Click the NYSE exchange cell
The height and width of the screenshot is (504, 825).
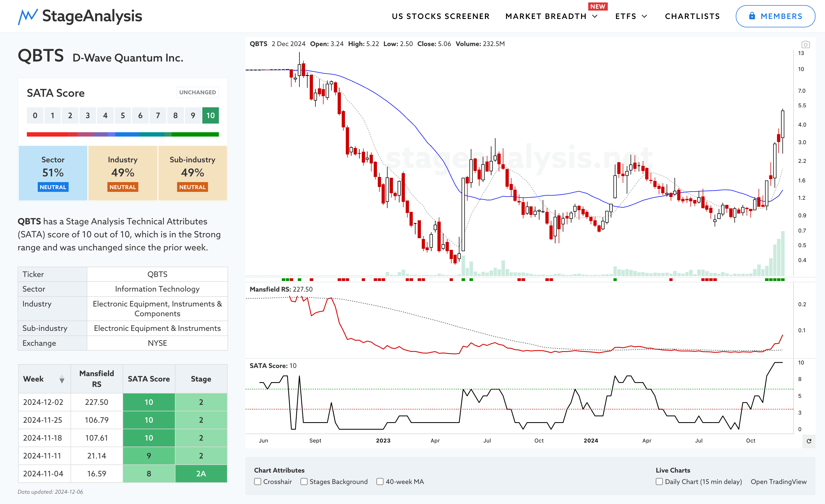coord(157,343)
